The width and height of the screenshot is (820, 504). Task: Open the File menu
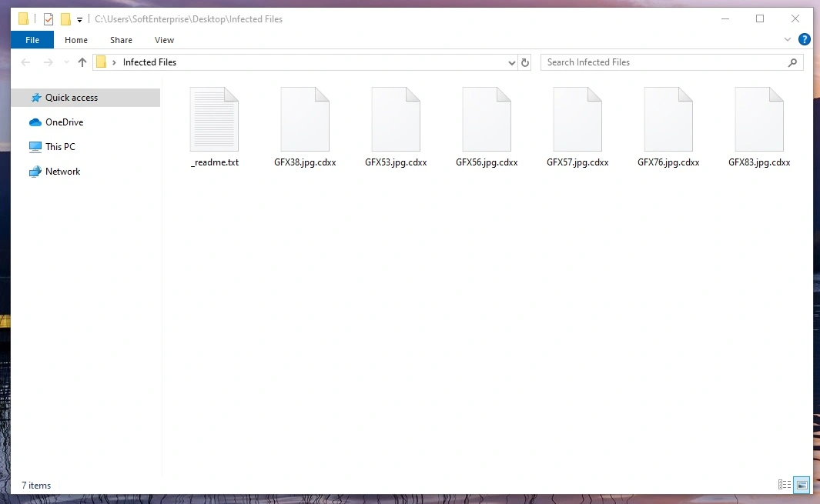32,40
